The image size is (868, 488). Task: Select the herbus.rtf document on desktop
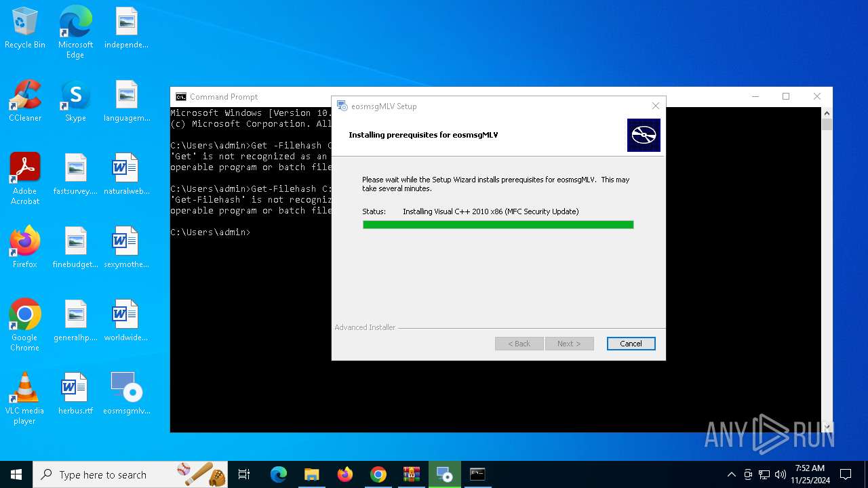point(75,394)
